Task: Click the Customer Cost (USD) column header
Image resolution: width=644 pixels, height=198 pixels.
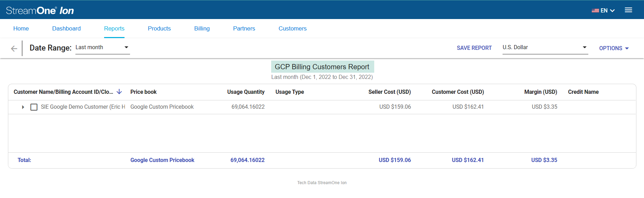Action: [x=458, y=92]
